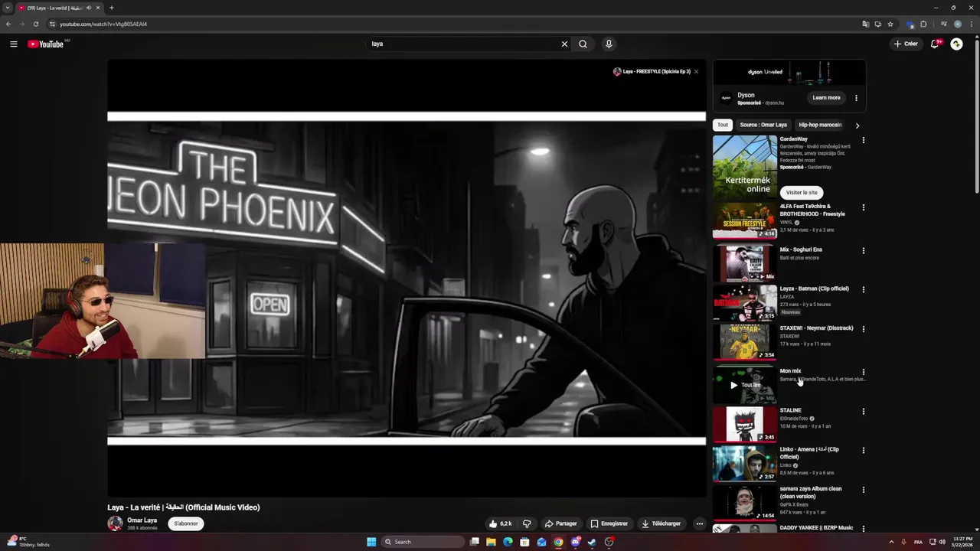The width and height of the screenshot is (980, 551).
Task: Open the YouTube account avatar menu
Action: click(x=956, y=44)
